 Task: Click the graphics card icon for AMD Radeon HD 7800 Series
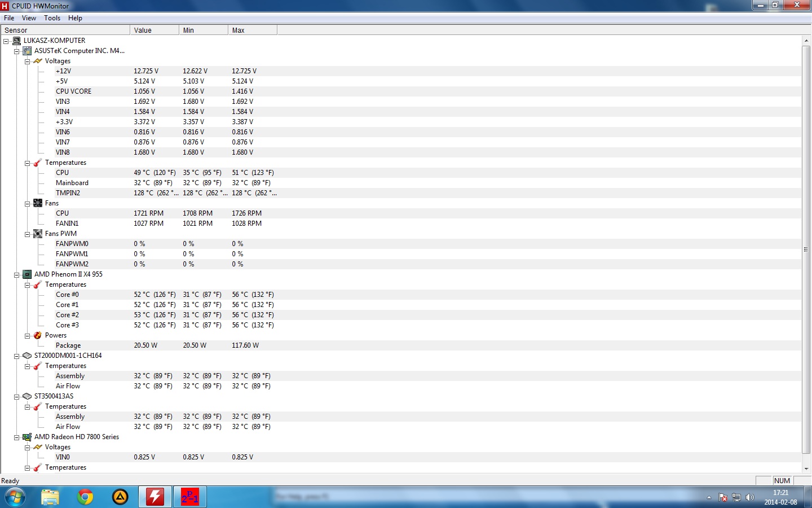click(x=27, y=437)
